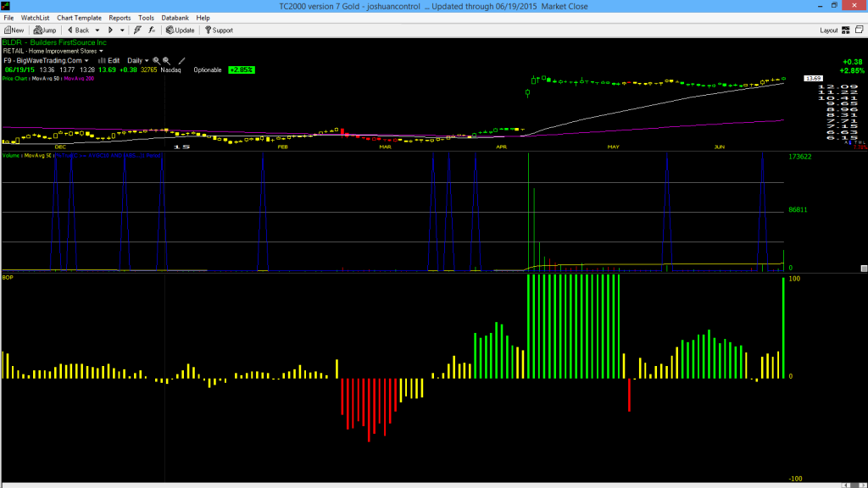
Task: Click the small square at the volume pane corner
Action: tap(864, 269)
